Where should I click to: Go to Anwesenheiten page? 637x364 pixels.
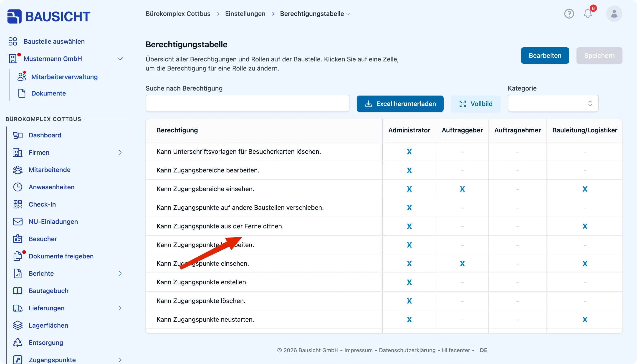coord(51,187)
